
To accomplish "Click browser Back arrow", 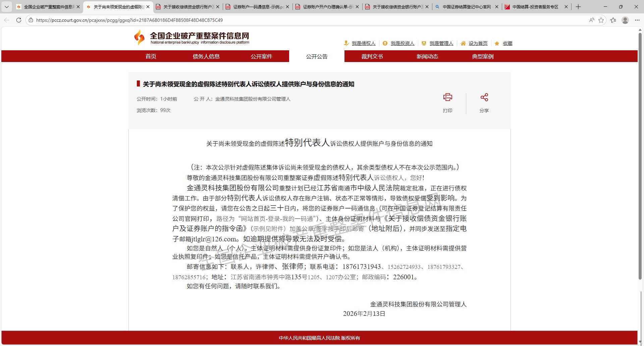I will (7, 20).
